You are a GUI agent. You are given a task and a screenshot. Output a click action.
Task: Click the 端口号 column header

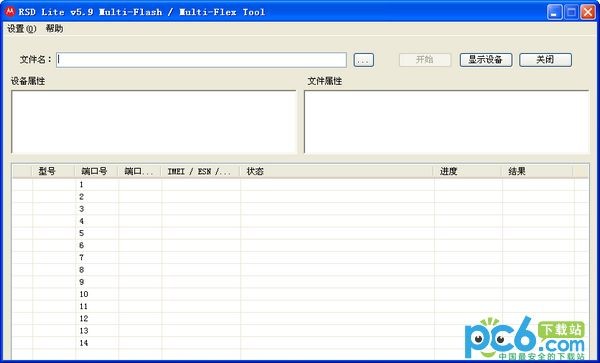(x=96, y=171)
